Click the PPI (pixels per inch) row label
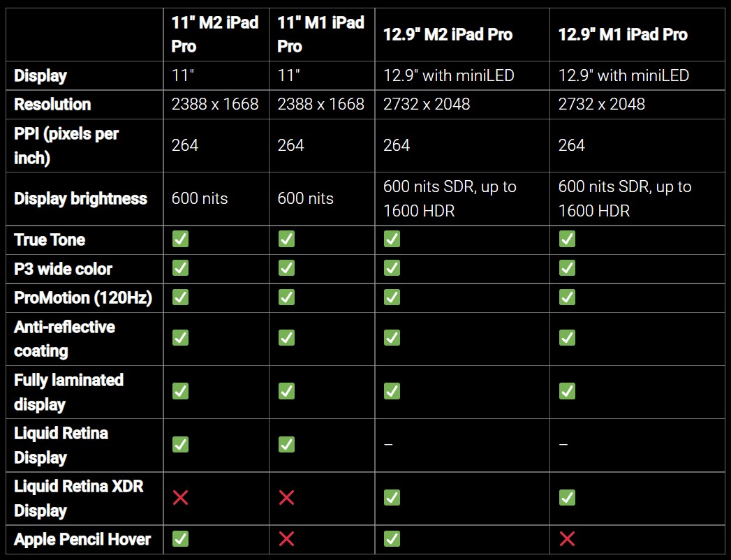This screenshot has height=560, width=731. (x=66, y=145)
